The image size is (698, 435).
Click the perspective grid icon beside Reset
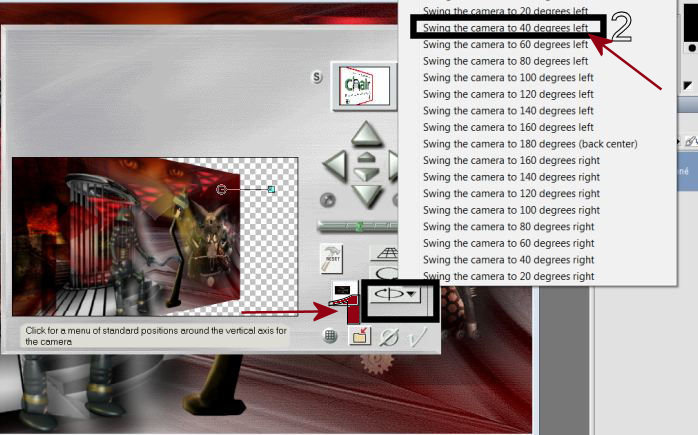tap(386, 254)
